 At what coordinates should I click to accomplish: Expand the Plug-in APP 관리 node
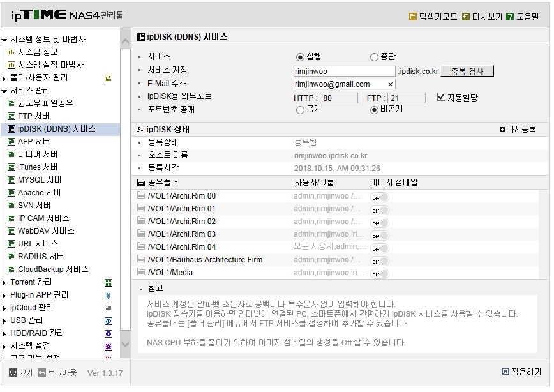(x=4, y=296)
